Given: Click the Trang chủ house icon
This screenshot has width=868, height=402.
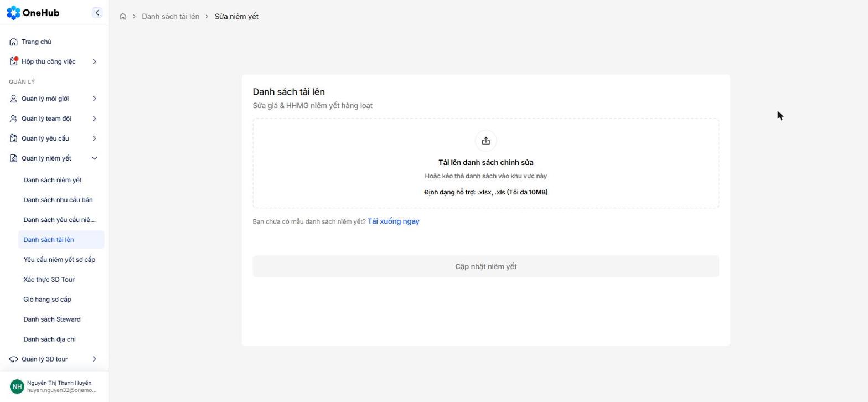Looking at the screenshot, I should pyautogui.click(x=13, y=42).
